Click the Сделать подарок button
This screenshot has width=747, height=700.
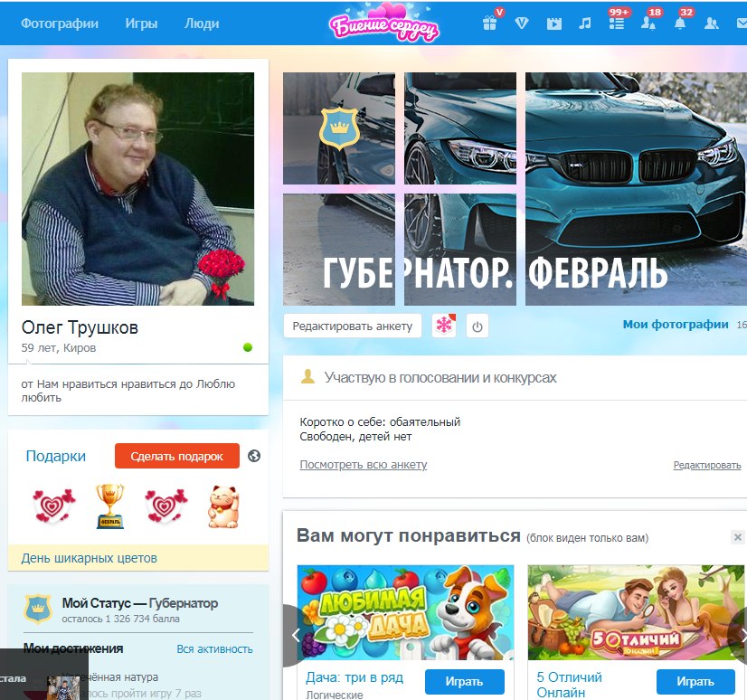tap(176, 457)
